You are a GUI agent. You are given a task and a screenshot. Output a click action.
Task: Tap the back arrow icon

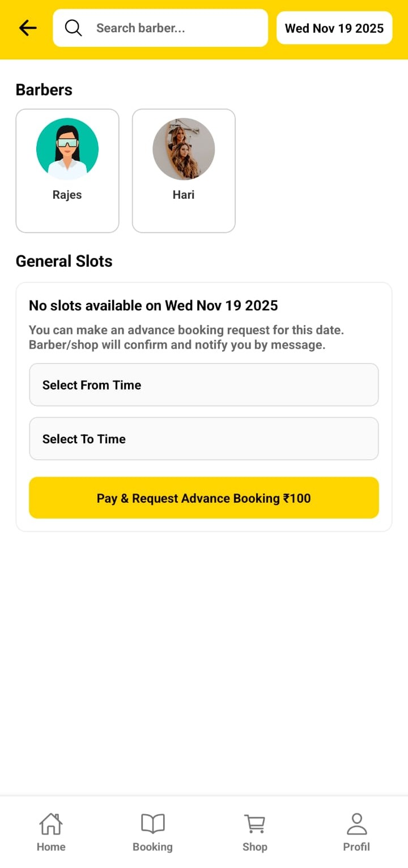click(x=27, y=28)
